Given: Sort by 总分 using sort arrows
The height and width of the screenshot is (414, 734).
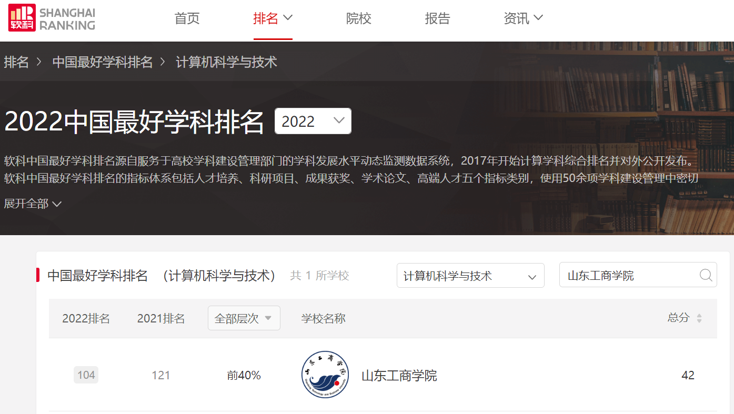Looking at the screenshot, I should [x=699, y=318].
